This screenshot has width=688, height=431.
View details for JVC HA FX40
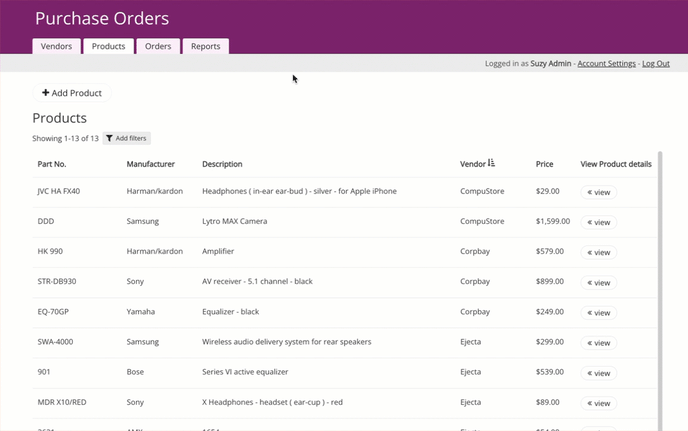coord(598,192)
